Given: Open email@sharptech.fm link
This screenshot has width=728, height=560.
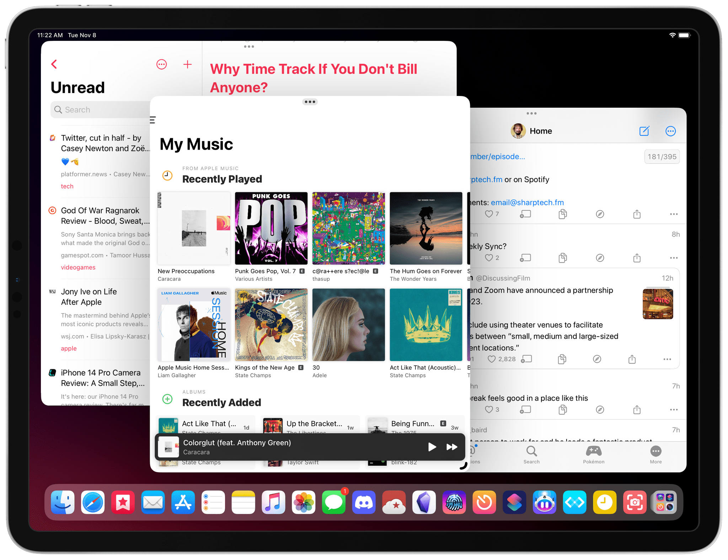Looking at the screenshot, I should click(527, 203).
